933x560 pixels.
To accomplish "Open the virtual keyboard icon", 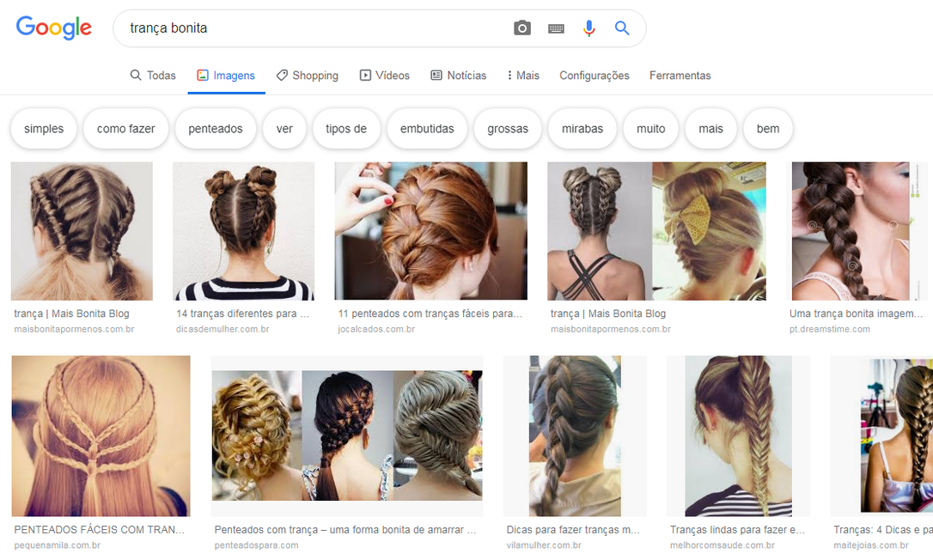I will [x=556, y=28].
